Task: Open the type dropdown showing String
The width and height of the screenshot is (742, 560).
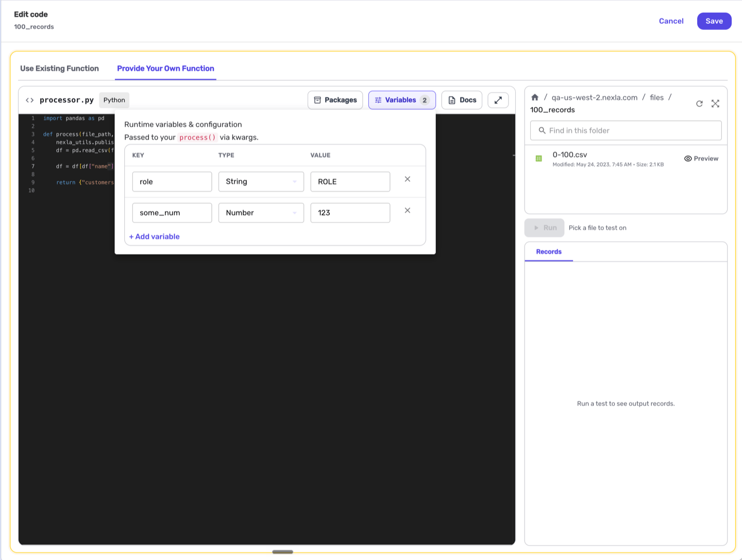Action: point(261,182)
